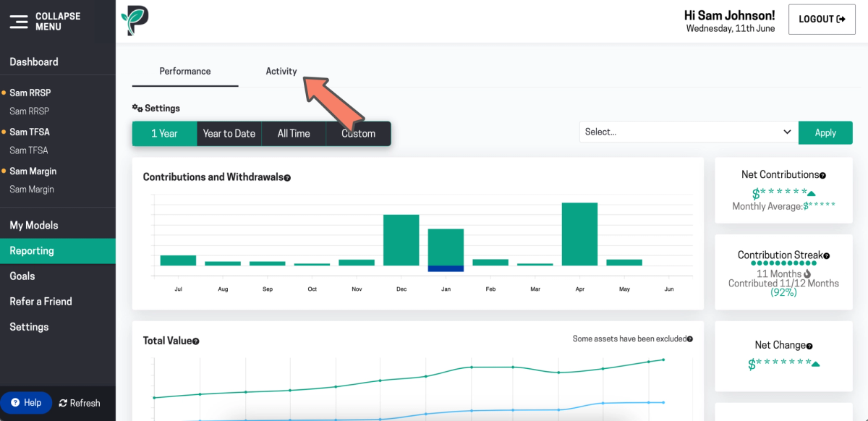Screen dimensions: 868x421
Task: Click help icon next to Contributions and Withdrawals
Action: [287, 178]
